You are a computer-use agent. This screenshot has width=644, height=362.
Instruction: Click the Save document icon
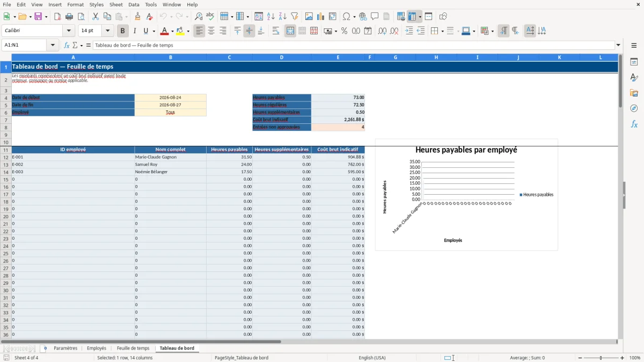[38, 17]
